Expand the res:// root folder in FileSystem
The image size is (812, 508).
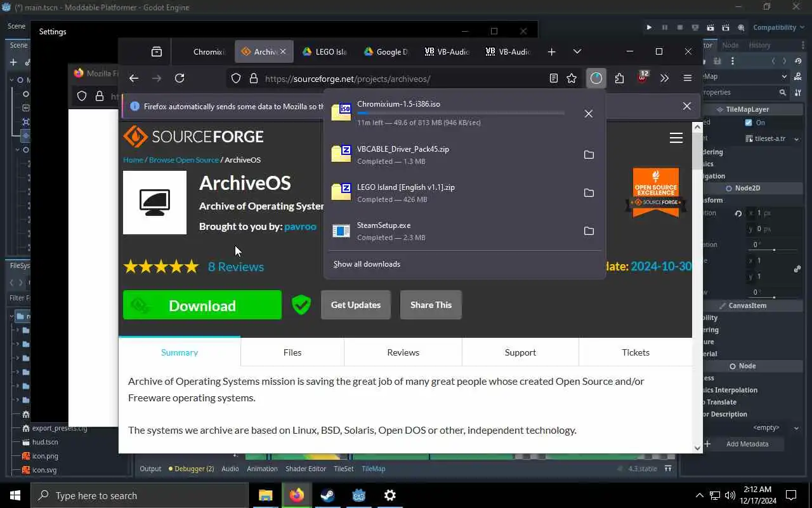(11, 316)
